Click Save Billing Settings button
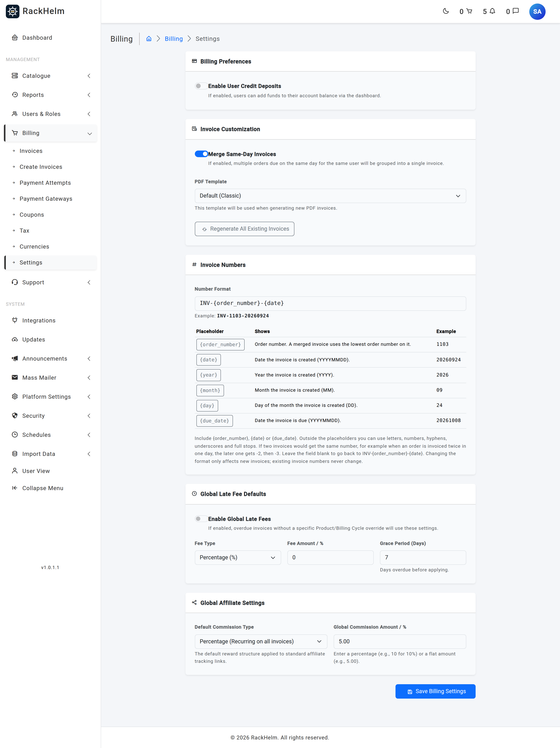 [435, 691]
